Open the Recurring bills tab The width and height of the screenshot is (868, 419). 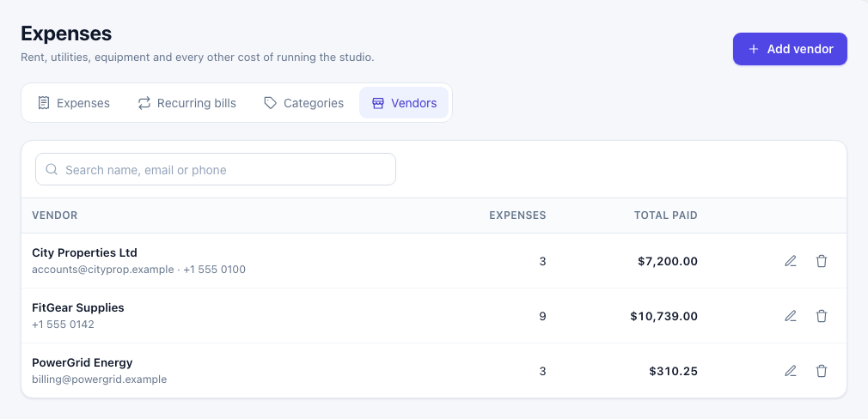[186, 103]
